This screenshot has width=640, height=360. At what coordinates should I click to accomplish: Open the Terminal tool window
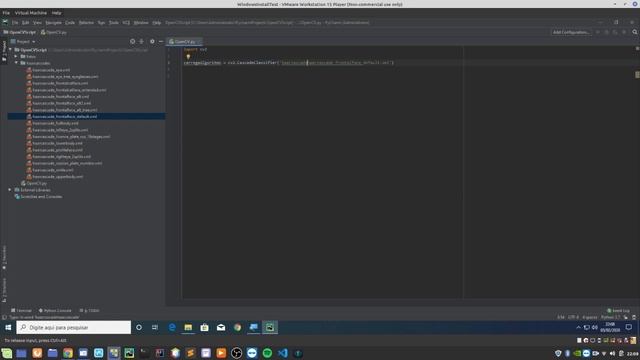click(x=21, y=311)
